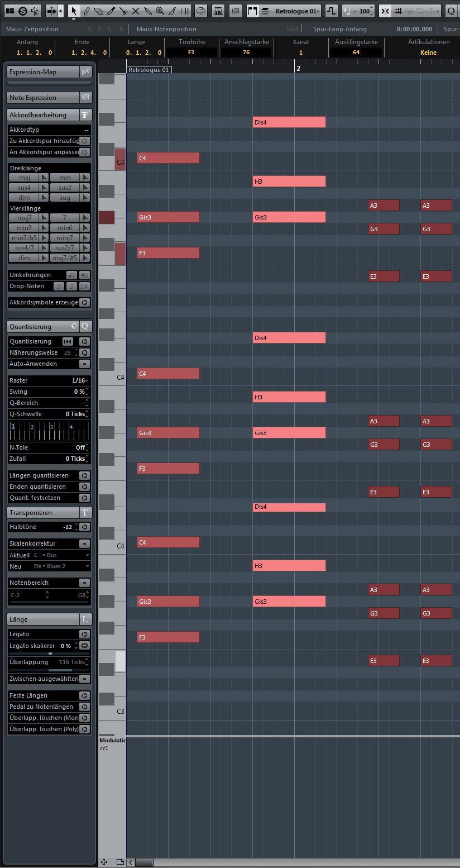The width and height of the screenshot is (460, 868).
Task: Open the Expression-Map section tab
Action: coord(43,72)
